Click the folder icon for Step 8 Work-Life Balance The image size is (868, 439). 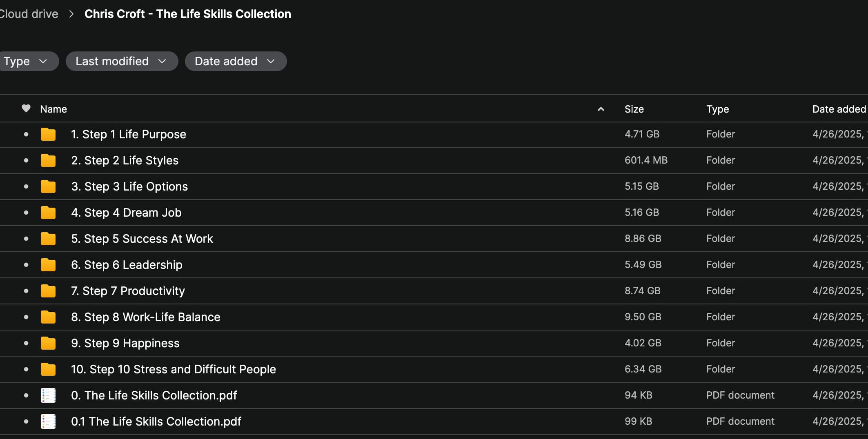click(x=48, y=317)
